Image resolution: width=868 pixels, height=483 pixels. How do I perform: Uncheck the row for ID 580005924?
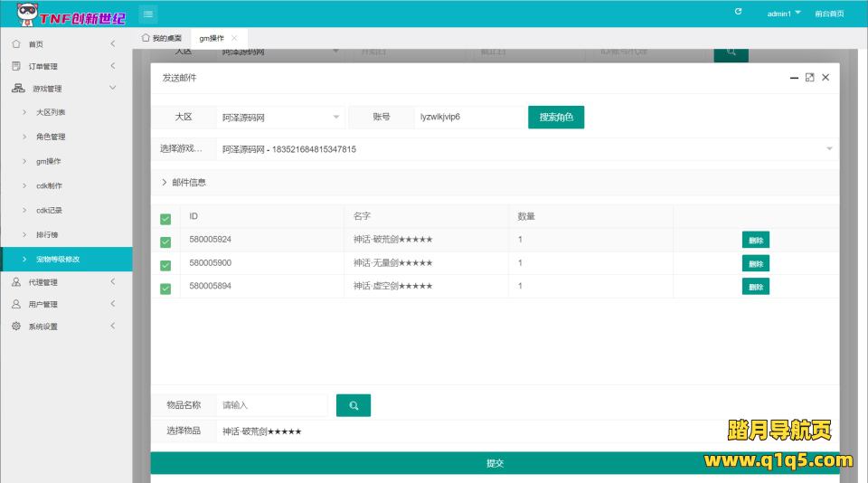165,241
